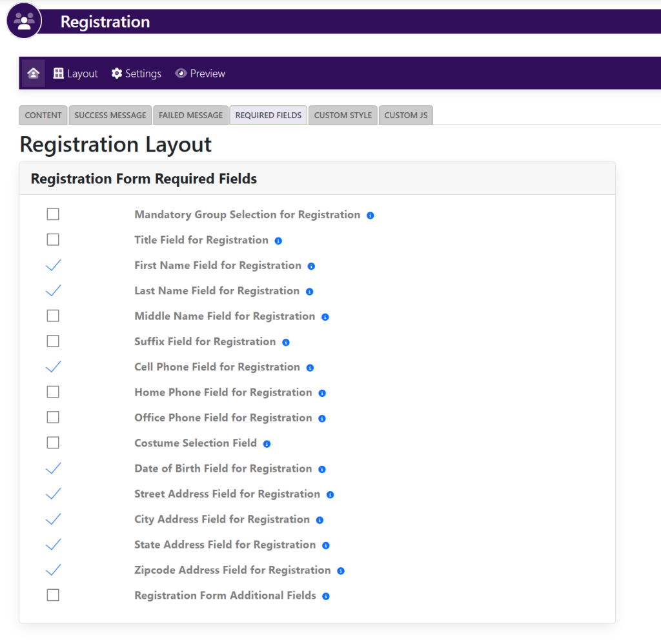
Task: Click the Registration users icon in the header
Action: pos(24,21)
